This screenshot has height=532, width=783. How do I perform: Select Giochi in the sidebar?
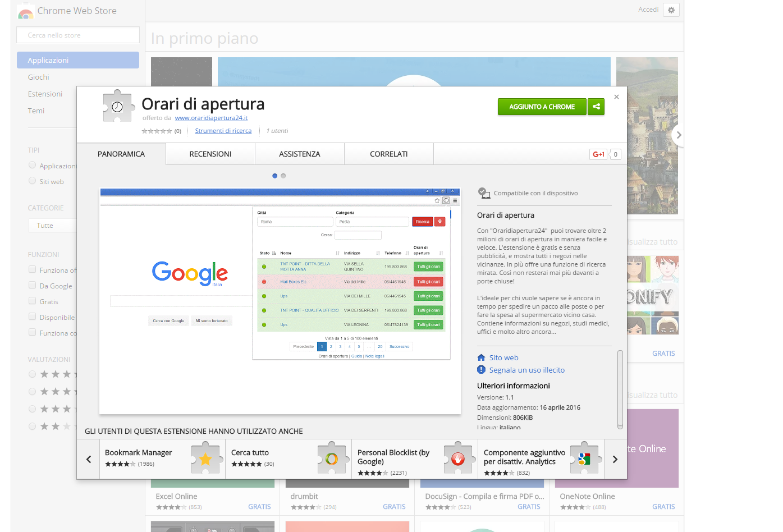click(x=39, y=77)
